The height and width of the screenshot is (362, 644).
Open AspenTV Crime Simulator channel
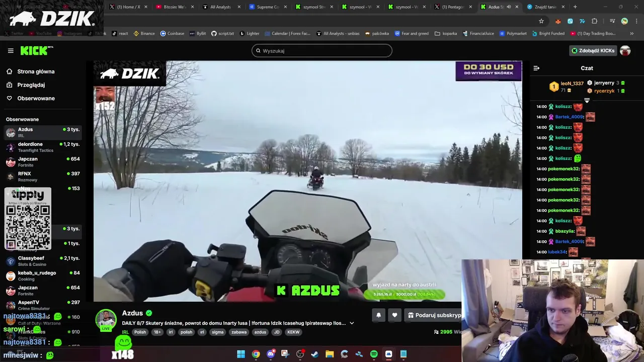click(x=43, y=305)
